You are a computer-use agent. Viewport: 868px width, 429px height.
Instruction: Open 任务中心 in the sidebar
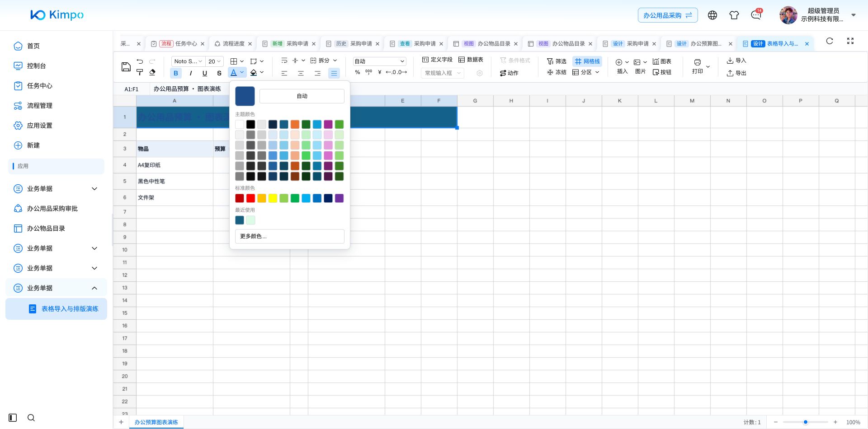40,86
